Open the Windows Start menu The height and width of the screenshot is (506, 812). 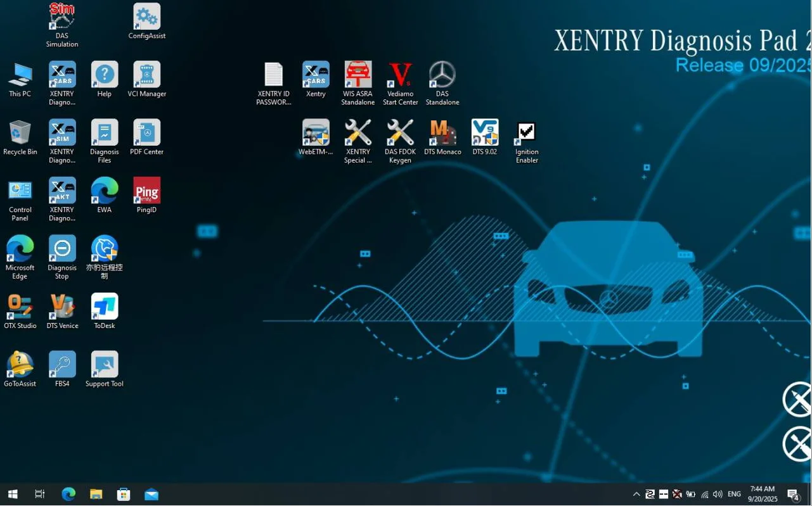pos(13,494)
